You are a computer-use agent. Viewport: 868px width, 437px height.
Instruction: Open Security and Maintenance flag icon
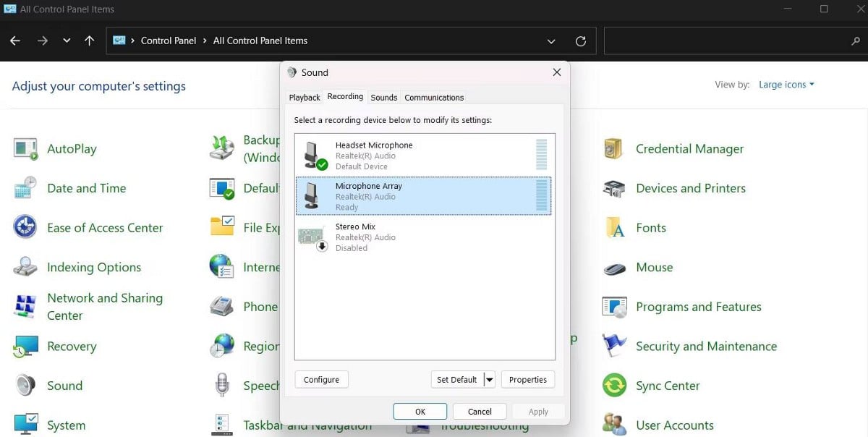point(613,347)
